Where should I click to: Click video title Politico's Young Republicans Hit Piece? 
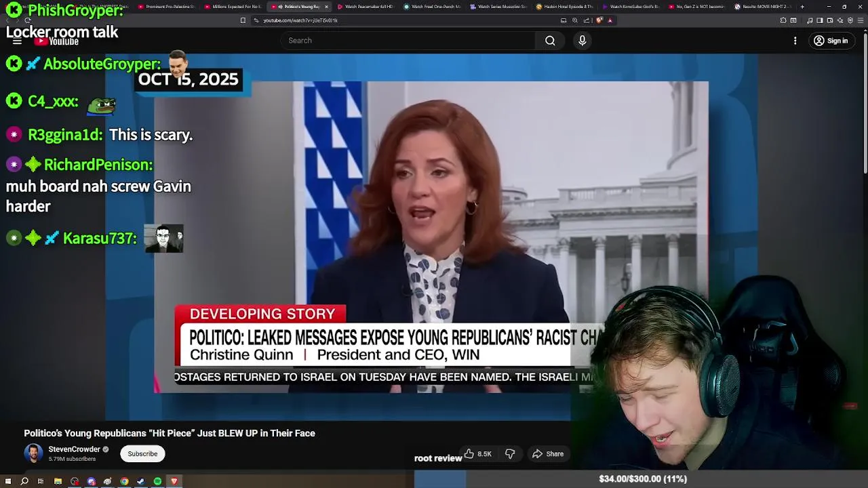tap(170, 433)
